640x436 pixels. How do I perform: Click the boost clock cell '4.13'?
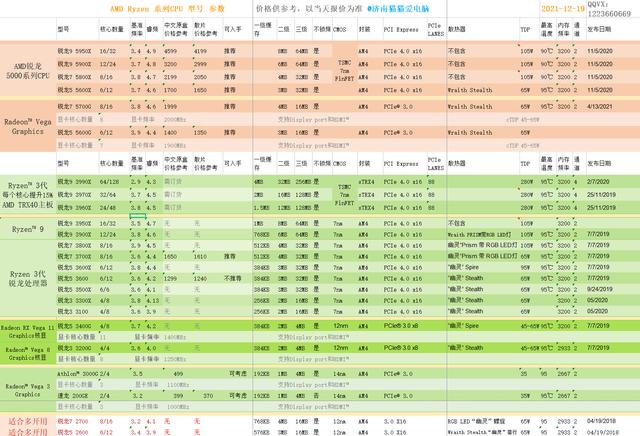(153, 301)
